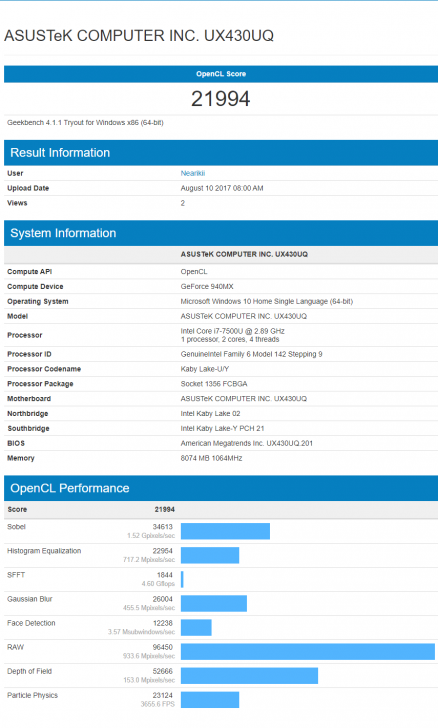Click the Depth of Field score bar

(249, 676)
